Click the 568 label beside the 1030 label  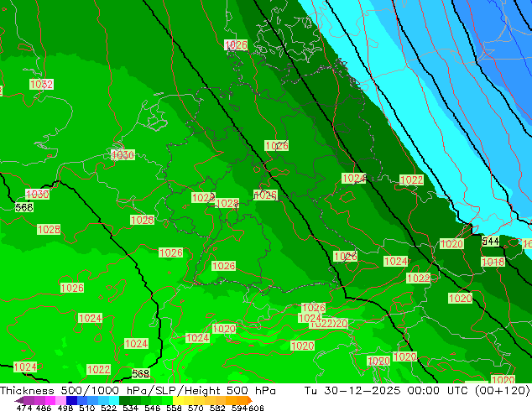(x=24, y=207)
